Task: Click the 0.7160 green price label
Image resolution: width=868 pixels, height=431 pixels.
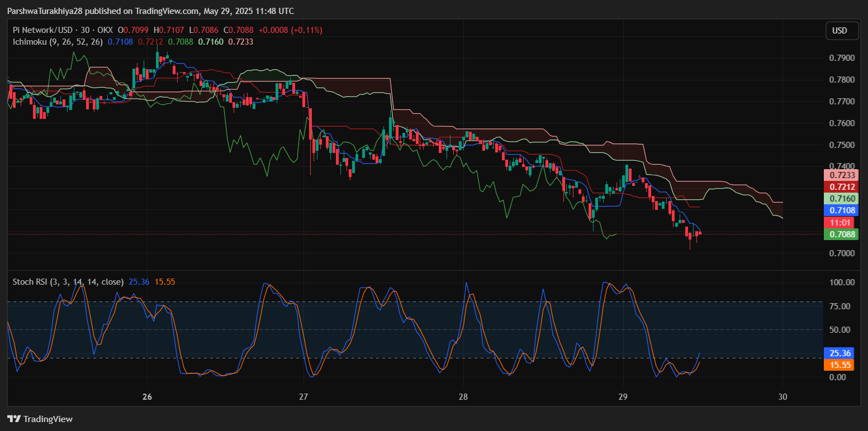Action: click(841, 199)
